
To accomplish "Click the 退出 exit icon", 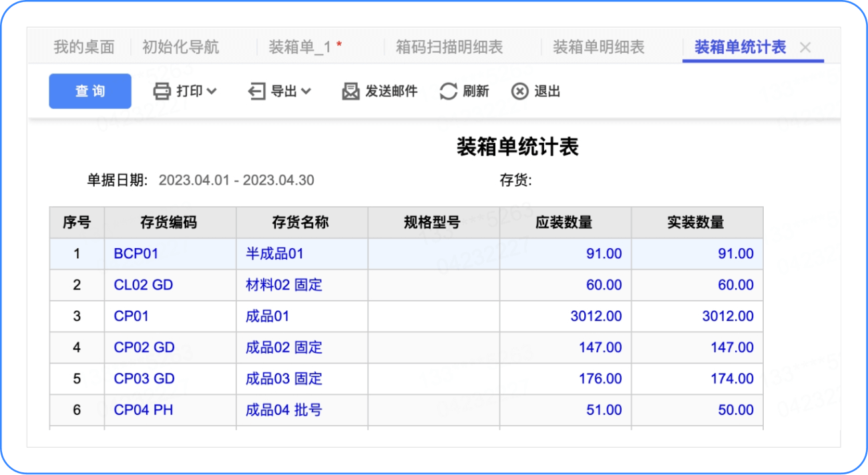I will point(520,91).
